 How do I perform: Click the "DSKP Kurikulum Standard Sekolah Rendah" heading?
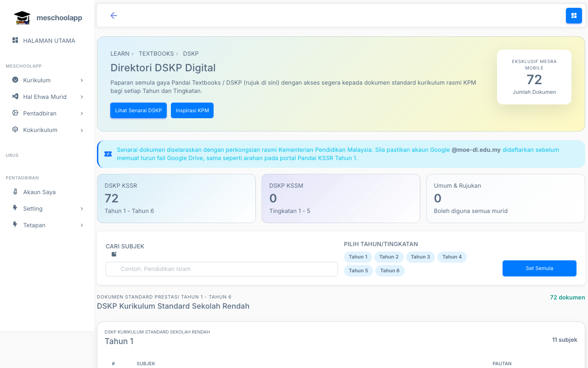(x=173, y=306)
